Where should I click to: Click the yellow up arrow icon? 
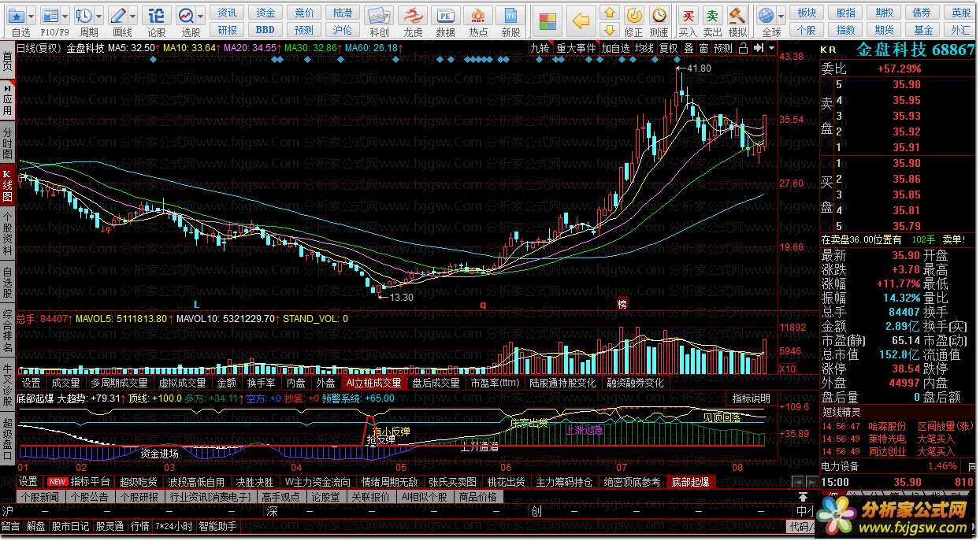[609, 13]
